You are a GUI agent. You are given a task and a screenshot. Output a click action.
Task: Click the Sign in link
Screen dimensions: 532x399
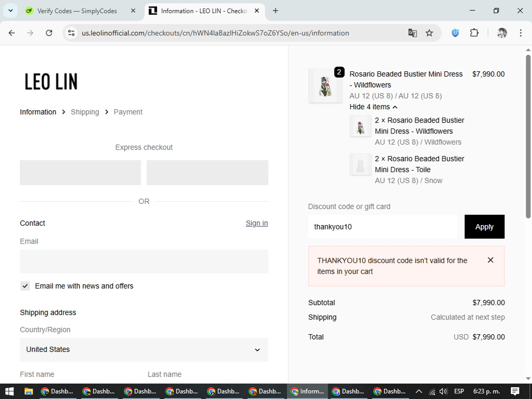(257, 223)
